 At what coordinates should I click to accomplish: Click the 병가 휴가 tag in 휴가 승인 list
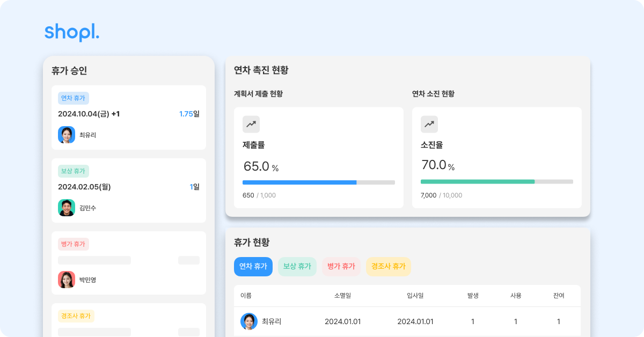(74, 244)
